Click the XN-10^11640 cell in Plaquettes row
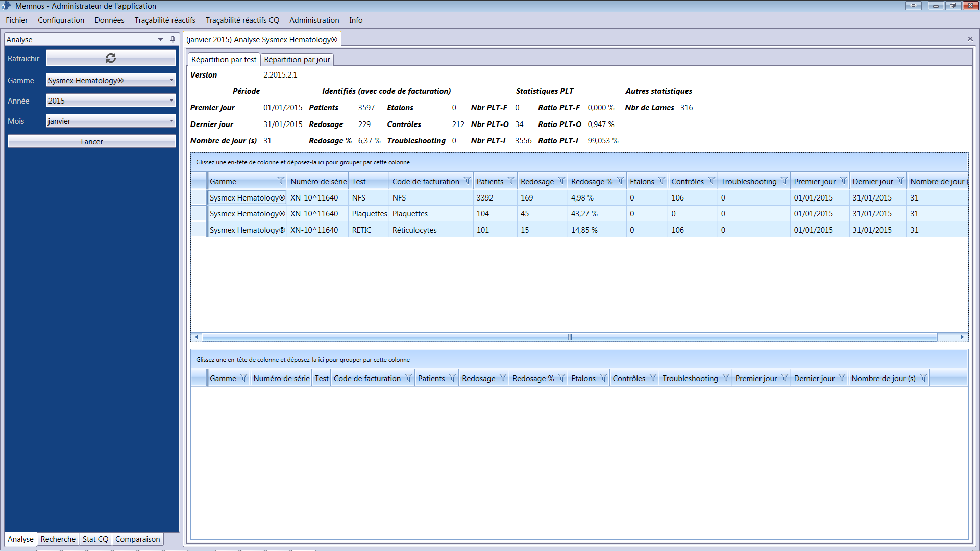This screenshot has width=980, height=551. click(x=317, y=213)
